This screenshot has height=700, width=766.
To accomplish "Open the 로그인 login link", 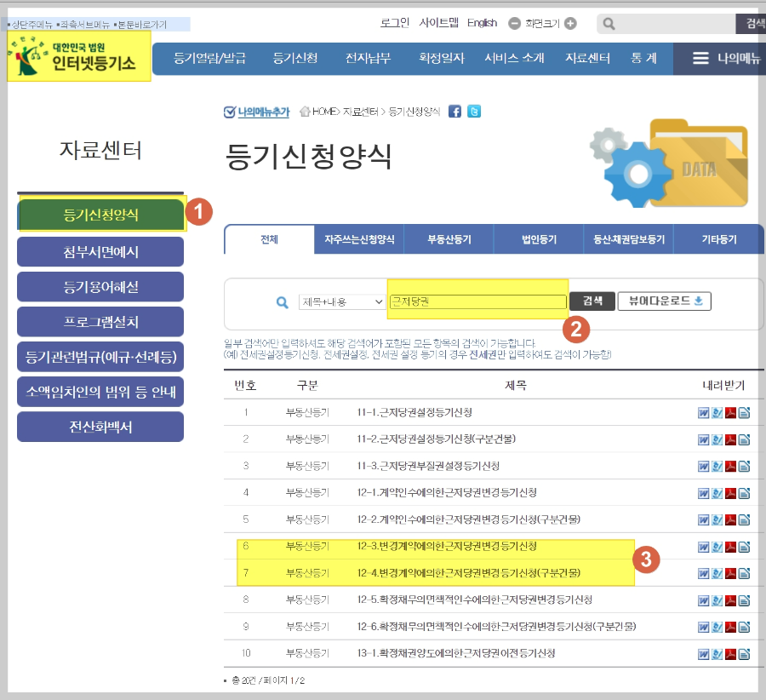I will [394, 23].
